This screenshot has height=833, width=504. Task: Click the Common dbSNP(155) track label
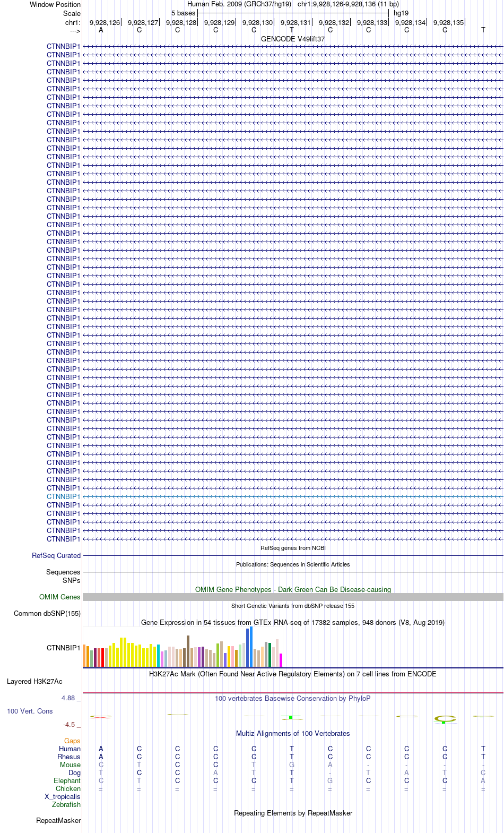click(x=47, y=613)
